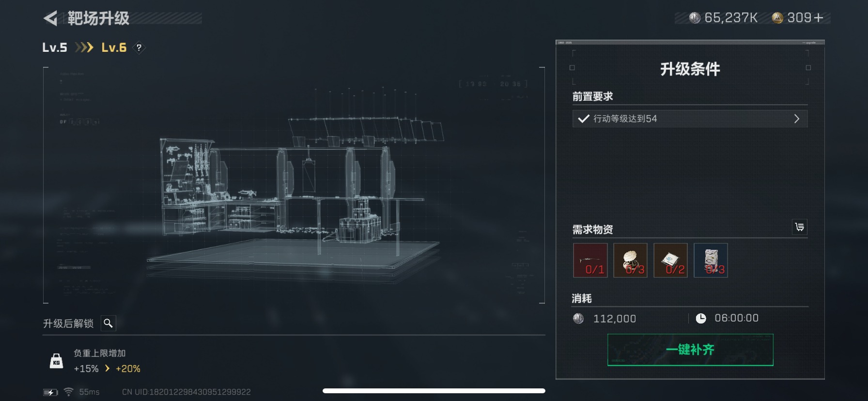Screen dimensions: 868x401
Task: Add more gold via 309+ plus
Action: click(819, 18)
